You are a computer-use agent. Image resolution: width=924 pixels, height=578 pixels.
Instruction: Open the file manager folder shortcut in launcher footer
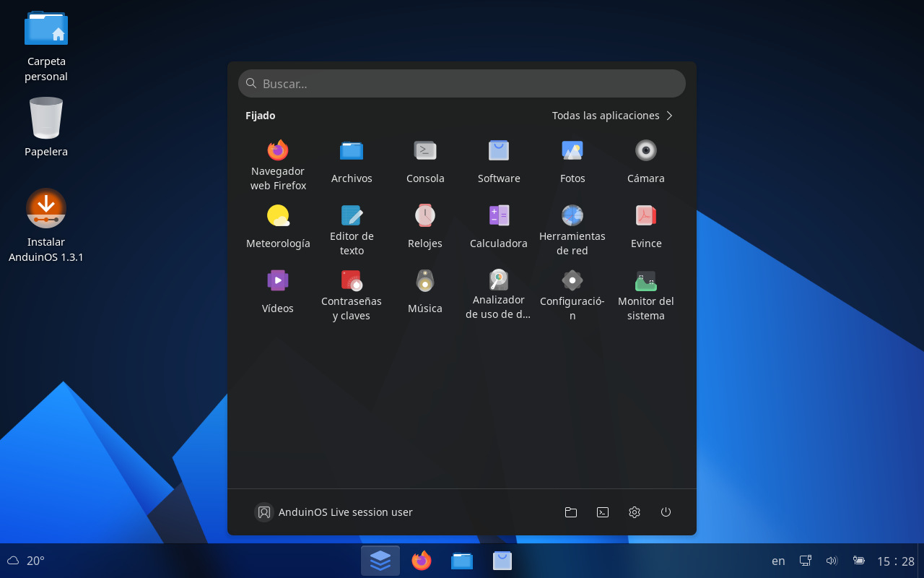click(571, 512)
